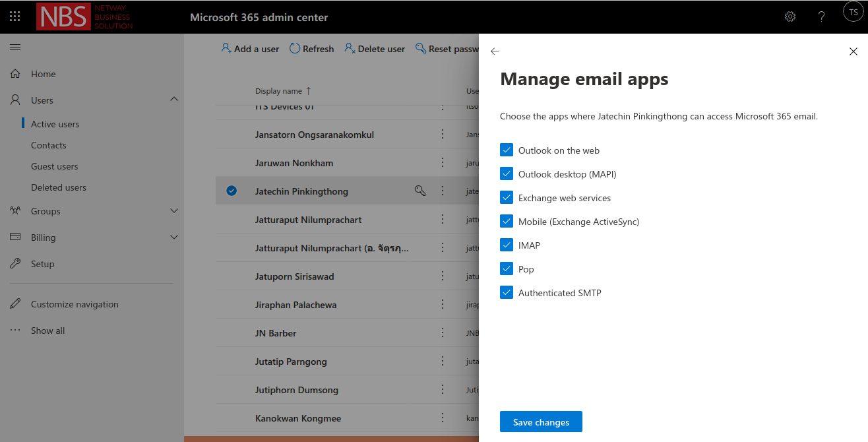Image resolution: width=868 pixels, height=442 pixels.
Task: Click the Help question mark icon
Action: coord(821,16)
